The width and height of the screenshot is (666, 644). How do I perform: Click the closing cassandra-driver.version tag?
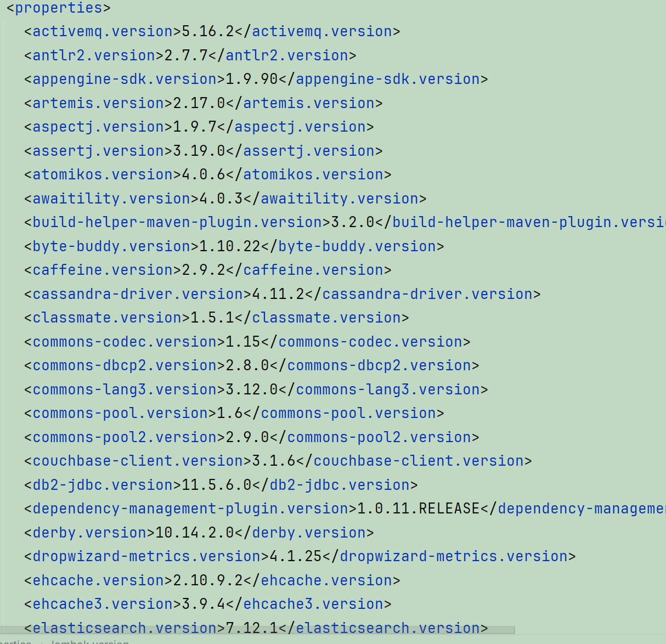[423, 294]
